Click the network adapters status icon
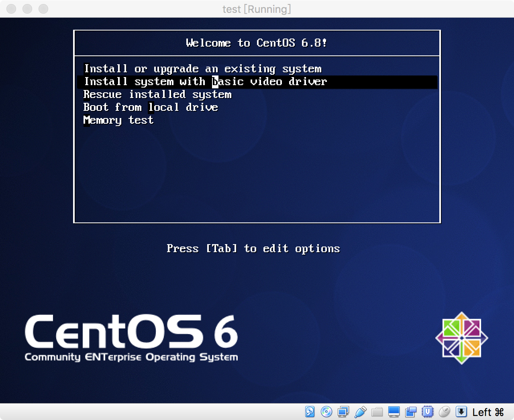514x420 pixels. point(343,412)
